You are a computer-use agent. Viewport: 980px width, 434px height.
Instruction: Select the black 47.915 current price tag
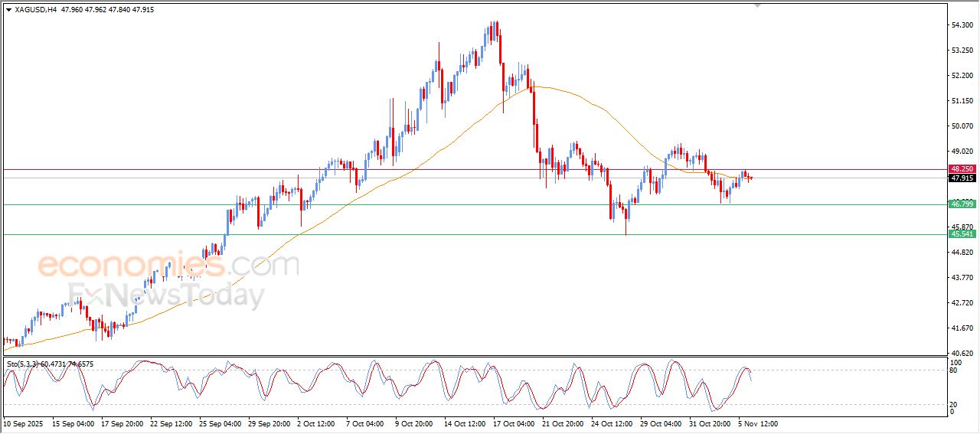click(962, 178)
